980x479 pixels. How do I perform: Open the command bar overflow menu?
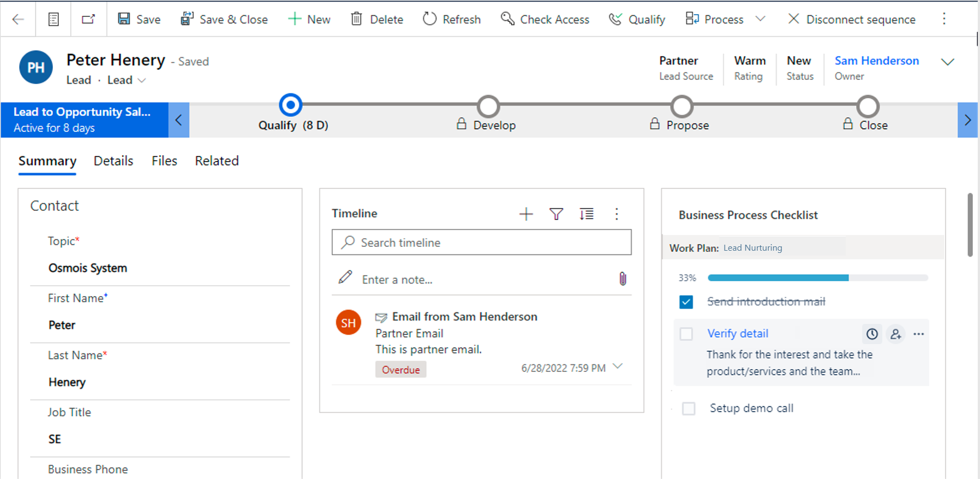pos(944,19)
